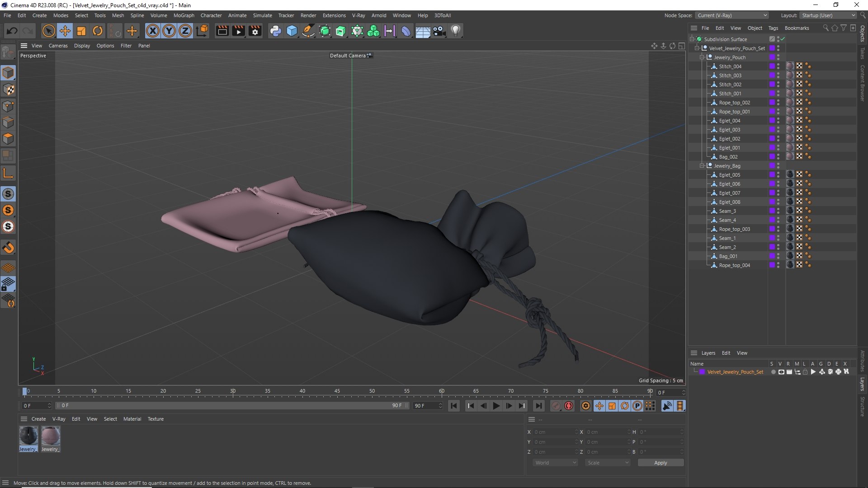Image resolution: width=868 pixels, height=488 pixels.
Task: Select the Scale tool
Action: tap(81, 31)
